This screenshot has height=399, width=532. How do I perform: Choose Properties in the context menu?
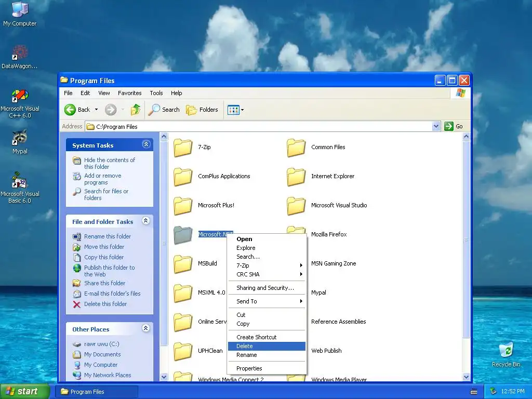tap(267, 368)
